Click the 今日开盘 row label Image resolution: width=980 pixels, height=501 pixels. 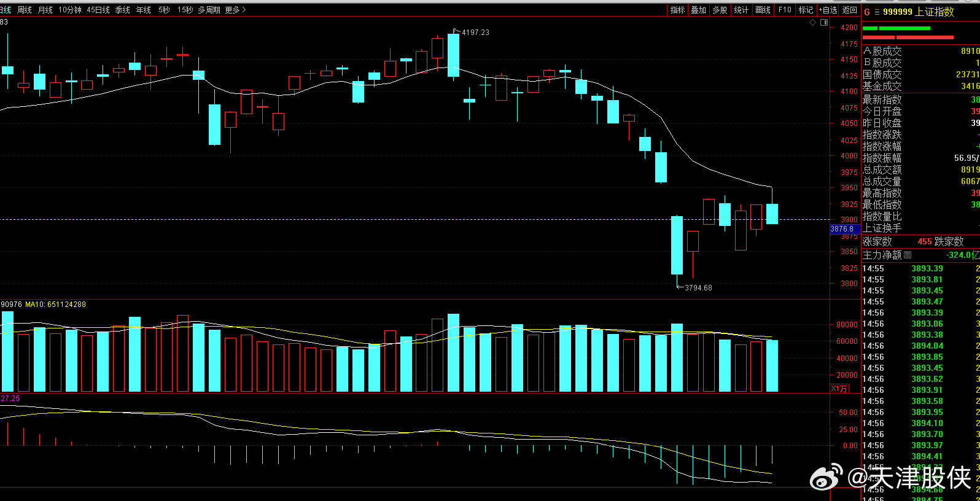[882, 111]
